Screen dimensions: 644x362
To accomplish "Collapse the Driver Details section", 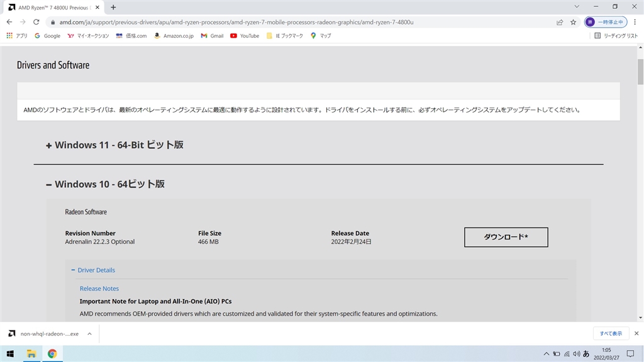I will pos(93,270).
